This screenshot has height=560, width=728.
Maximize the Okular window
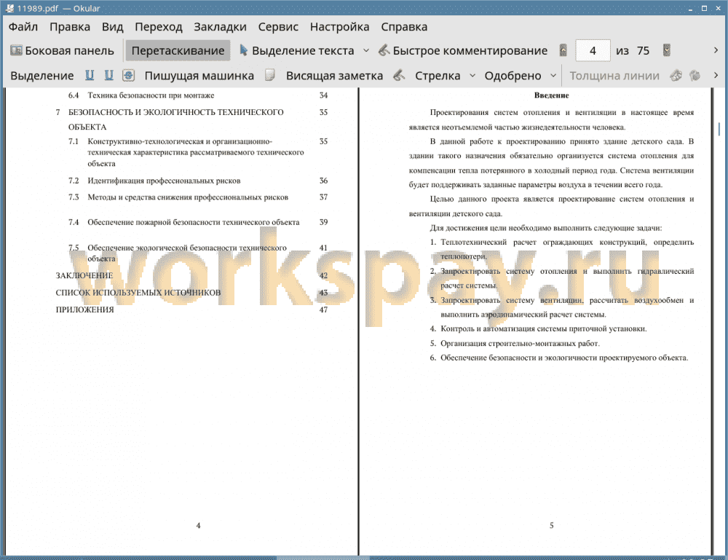(704, 8)
